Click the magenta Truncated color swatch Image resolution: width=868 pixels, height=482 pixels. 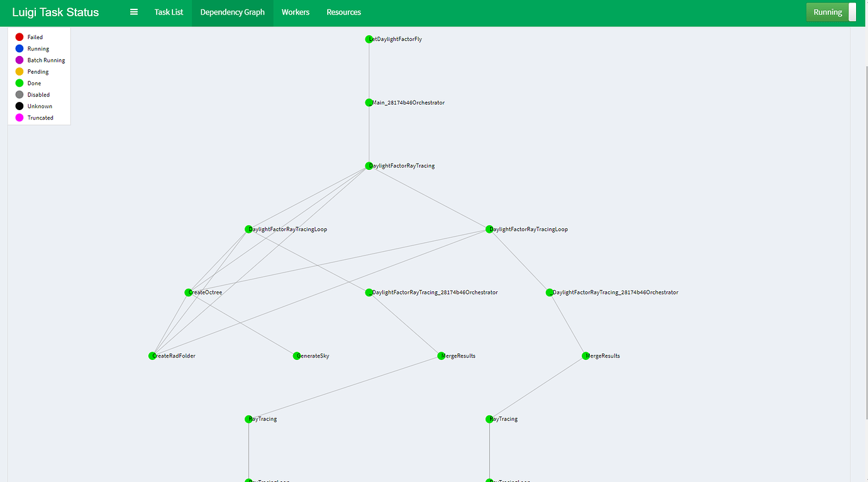[18, 118]
